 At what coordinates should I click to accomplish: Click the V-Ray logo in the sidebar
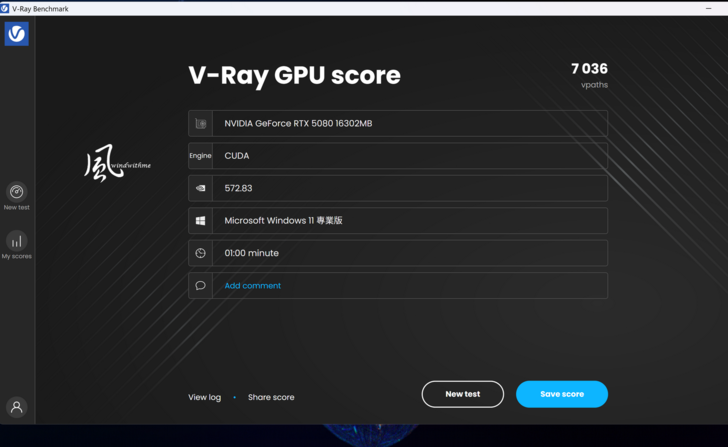pos(16,34)
